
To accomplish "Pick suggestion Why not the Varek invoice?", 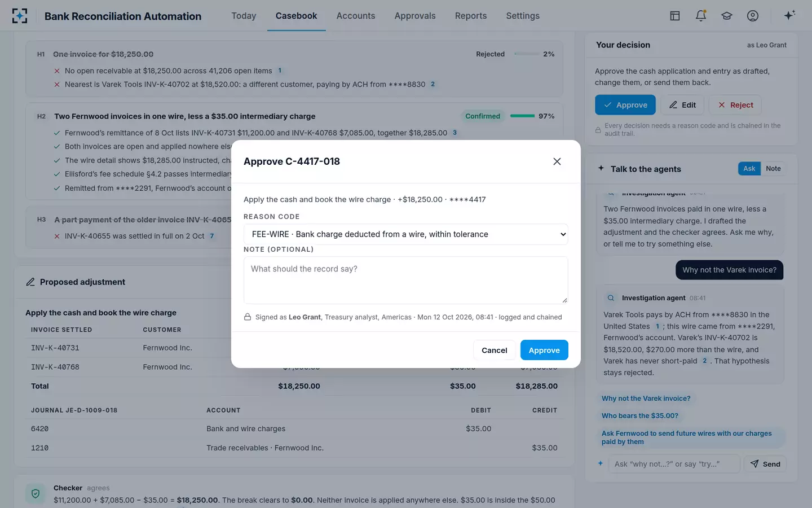I will click(x=646, y=398).
